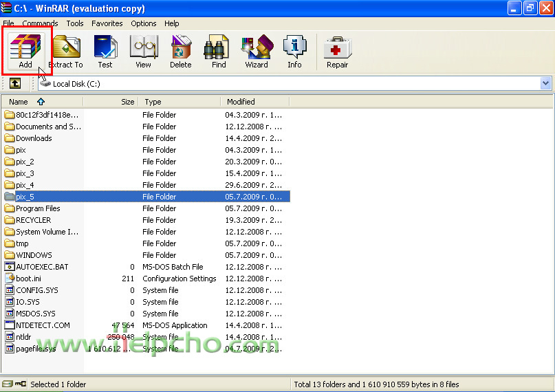Click the Delete toolbar icon

pos(180,52)
